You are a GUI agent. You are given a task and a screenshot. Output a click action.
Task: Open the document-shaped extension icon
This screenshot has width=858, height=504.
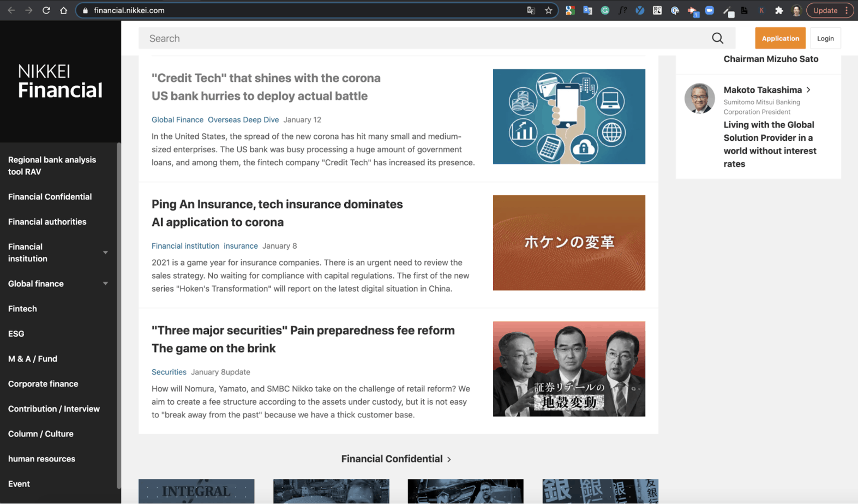tap(744, 10)
